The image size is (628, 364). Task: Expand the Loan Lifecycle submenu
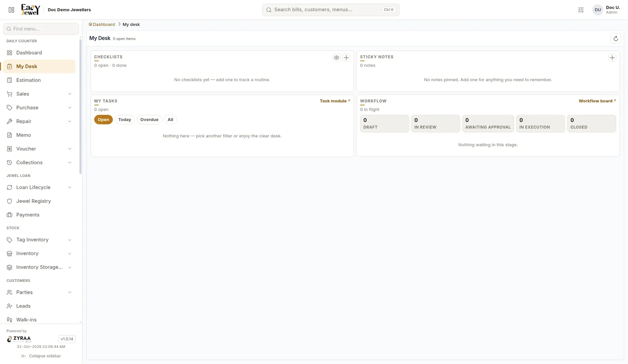point(69,187)
